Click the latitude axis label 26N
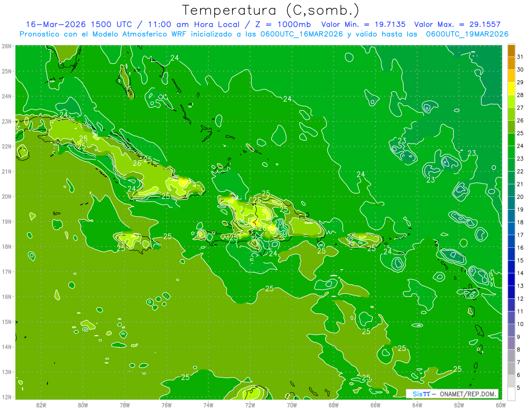Image resolution: width=532 pixels, height=411 pixels. 7,46
